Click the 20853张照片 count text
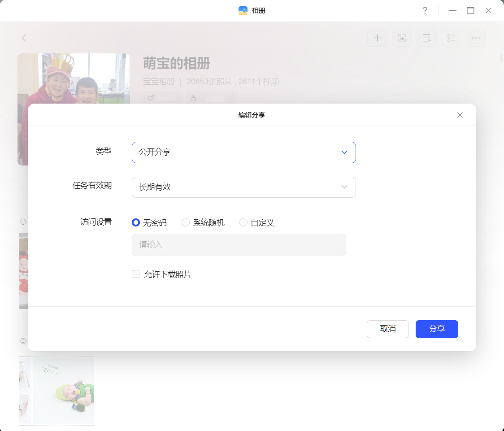 click(209, 82)
